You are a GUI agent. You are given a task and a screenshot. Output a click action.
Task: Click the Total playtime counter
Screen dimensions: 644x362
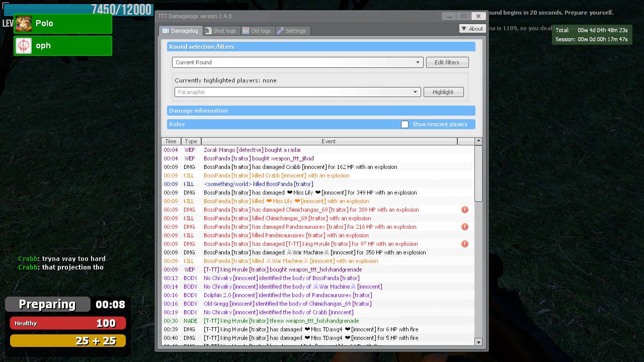click(x=592, y=30)
